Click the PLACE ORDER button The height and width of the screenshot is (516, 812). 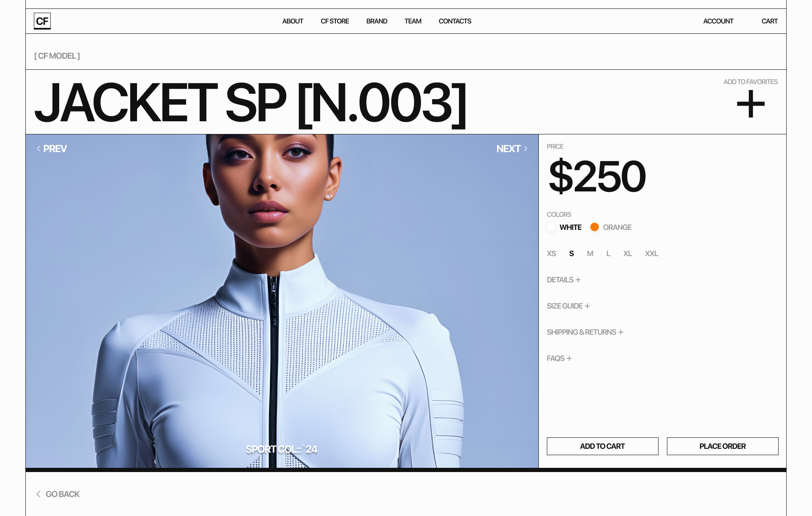[x=722, y=446]
